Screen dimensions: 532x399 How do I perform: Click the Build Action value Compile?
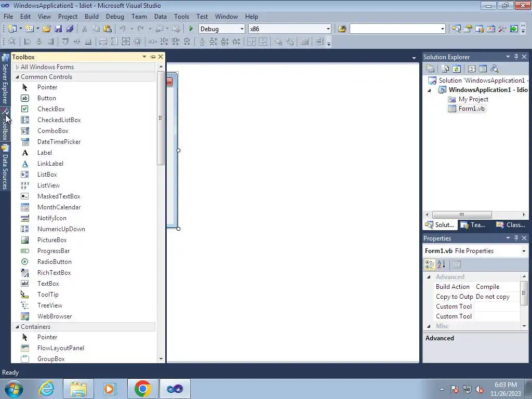coord(497,287)
